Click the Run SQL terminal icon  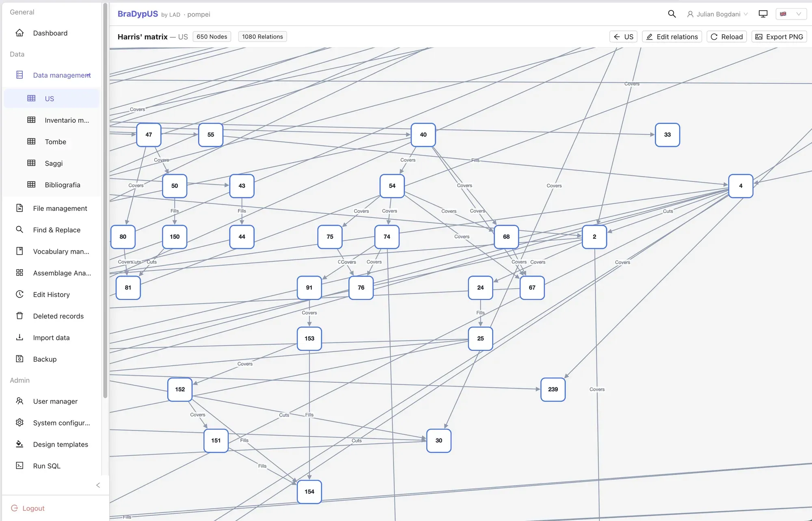coord(19,465)
